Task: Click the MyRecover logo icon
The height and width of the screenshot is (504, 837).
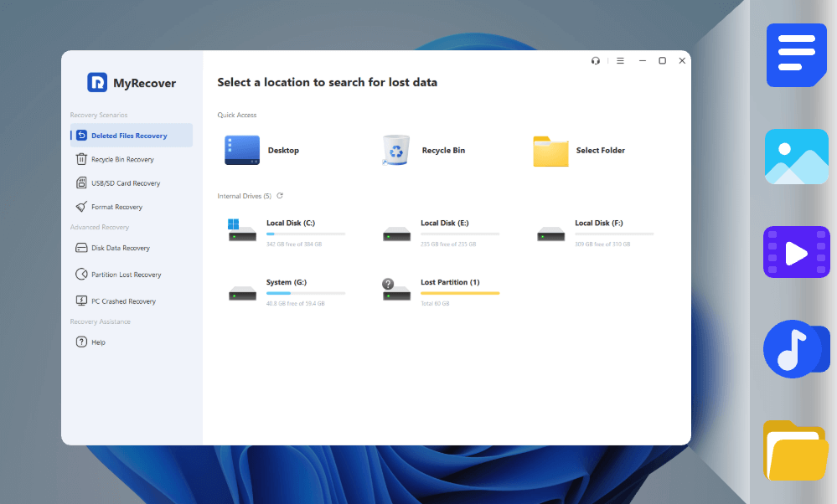Action: (x=97, y=83)
